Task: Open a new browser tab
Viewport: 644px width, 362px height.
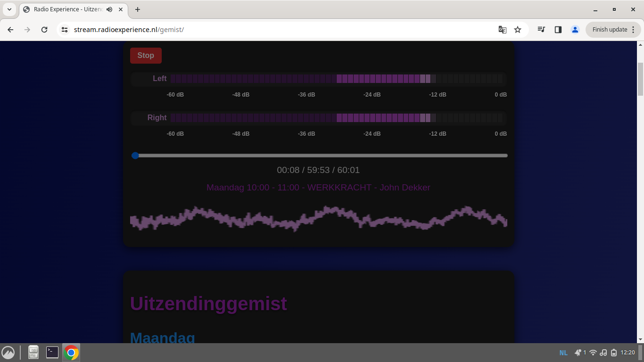Action: coord(137,9)
